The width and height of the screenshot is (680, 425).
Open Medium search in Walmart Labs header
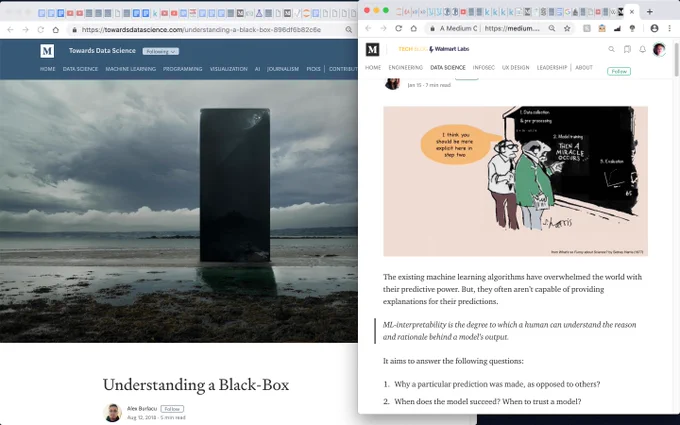pyautogui.click(x=611, y=49)
